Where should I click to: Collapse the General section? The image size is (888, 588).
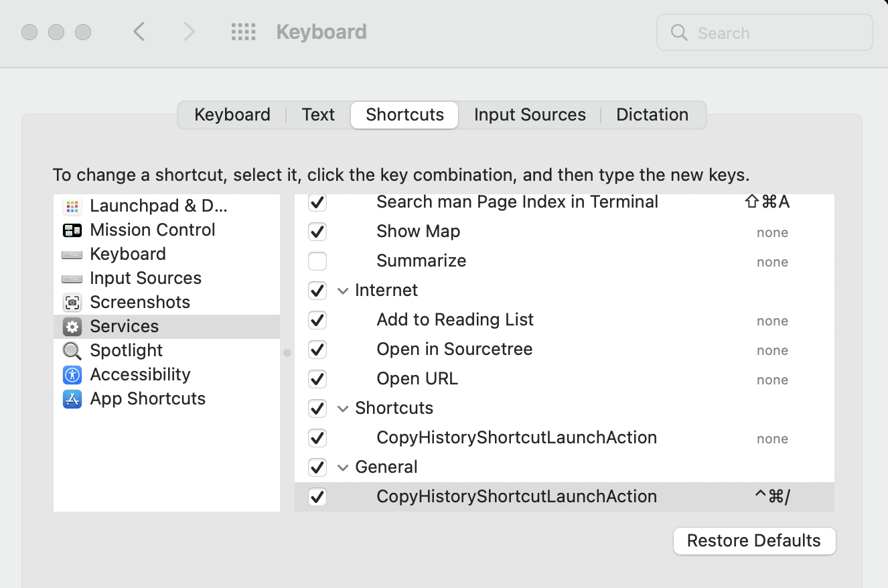pyautogui.click(x=343, y=467)
